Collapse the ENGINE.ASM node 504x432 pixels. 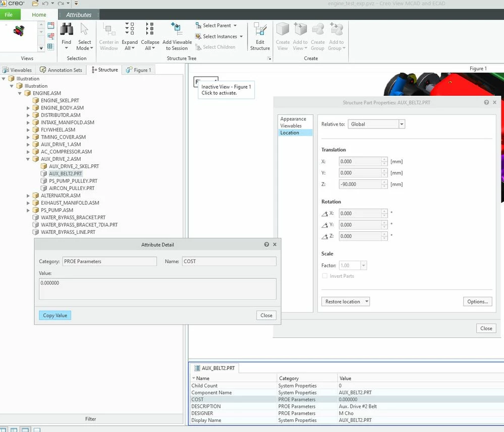(20, 93)
